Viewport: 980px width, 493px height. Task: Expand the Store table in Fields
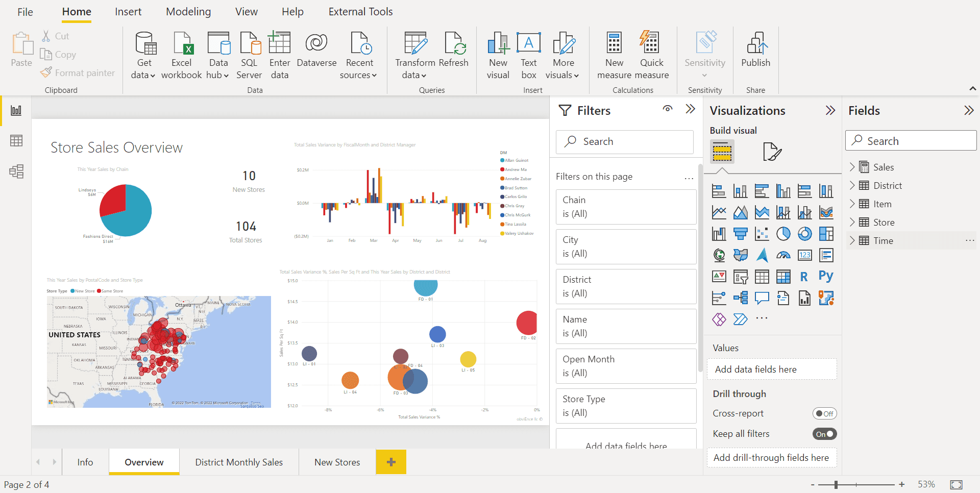pos(852,222)
